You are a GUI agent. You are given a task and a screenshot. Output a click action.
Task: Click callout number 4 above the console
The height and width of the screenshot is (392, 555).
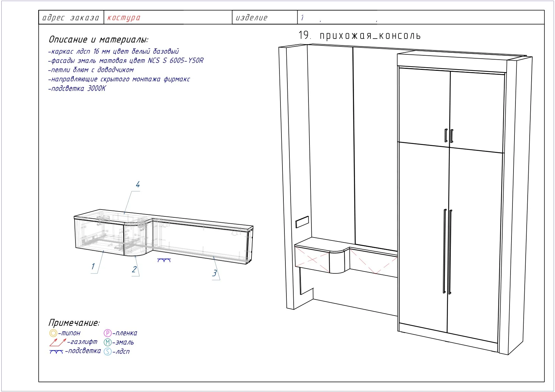(x=138, y=184)
